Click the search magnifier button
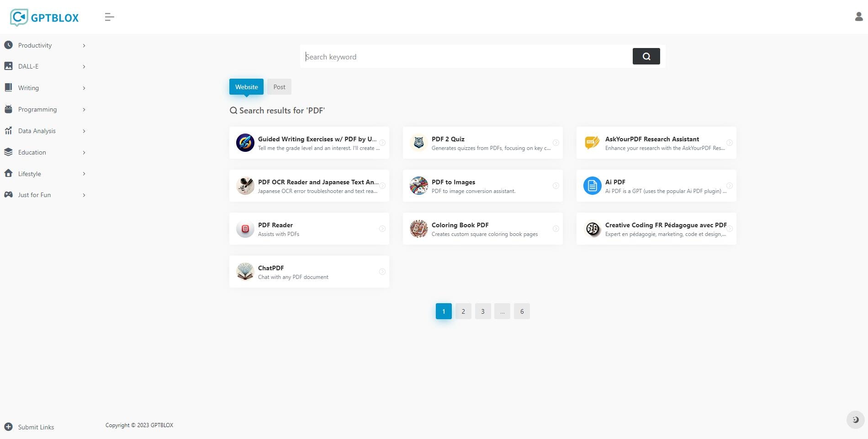 tap(646, 56)
